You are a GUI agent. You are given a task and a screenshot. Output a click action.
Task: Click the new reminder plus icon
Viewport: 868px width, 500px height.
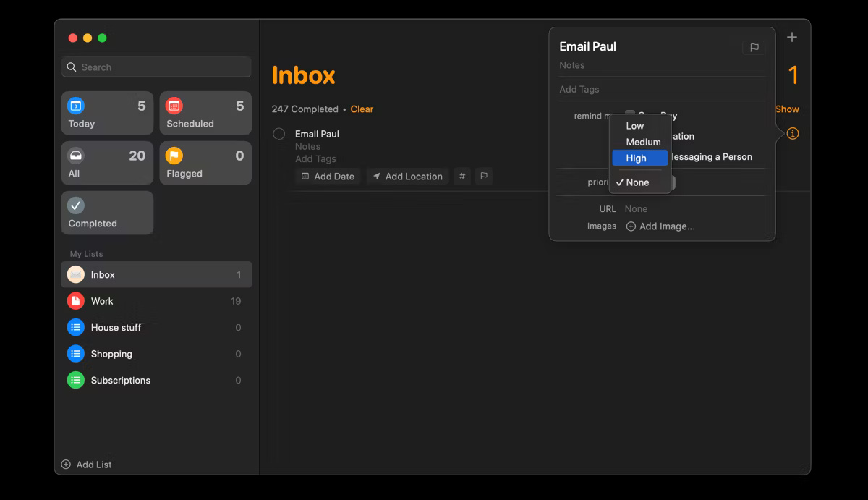pos(791,37)
